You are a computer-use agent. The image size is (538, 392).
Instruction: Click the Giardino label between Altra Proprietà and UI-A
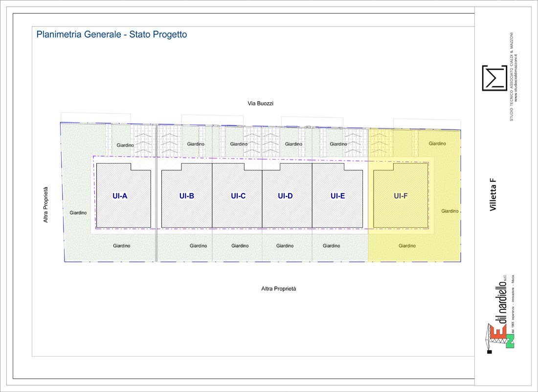click(78, 213)
